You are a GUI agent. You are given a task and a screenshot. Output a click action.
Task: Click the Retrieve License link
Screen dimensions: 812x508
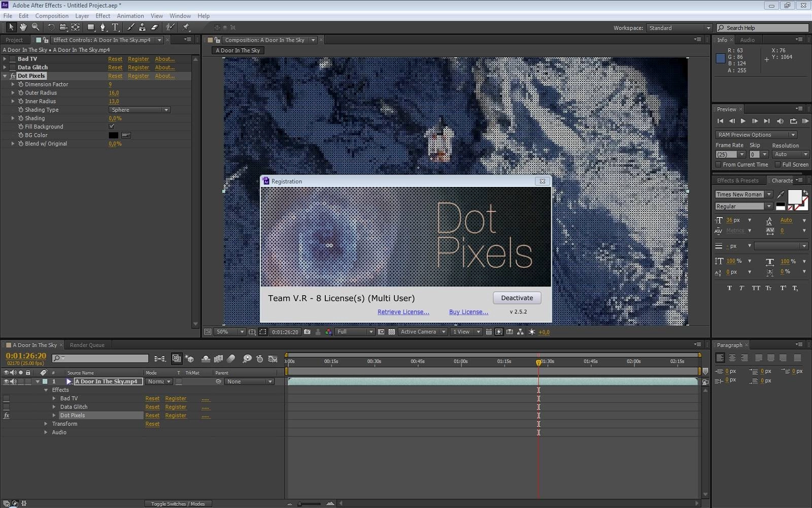click(x=403, y=312)
